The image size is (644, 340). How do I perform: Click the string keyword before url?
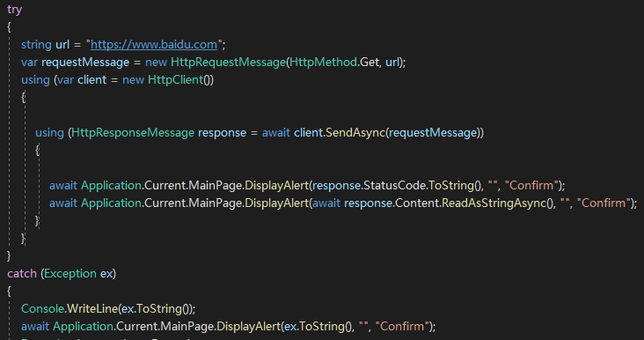click(x=36, y=44)
